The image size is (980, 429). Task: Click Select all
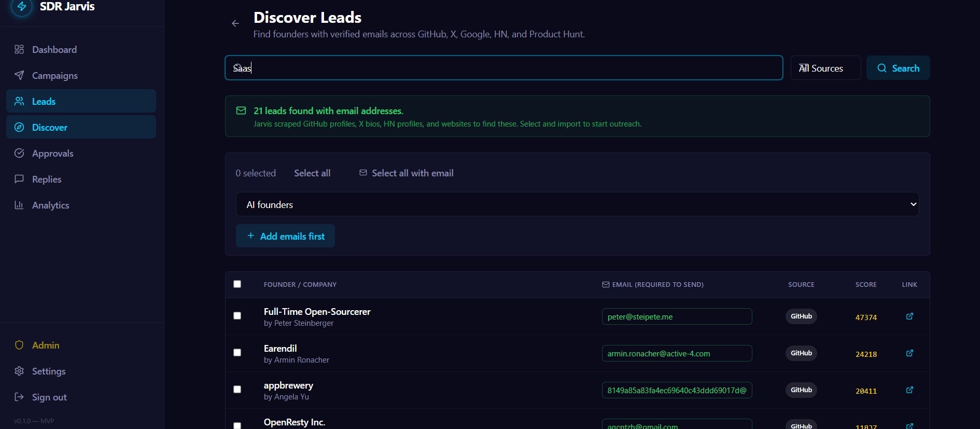(x=312, y=173)
